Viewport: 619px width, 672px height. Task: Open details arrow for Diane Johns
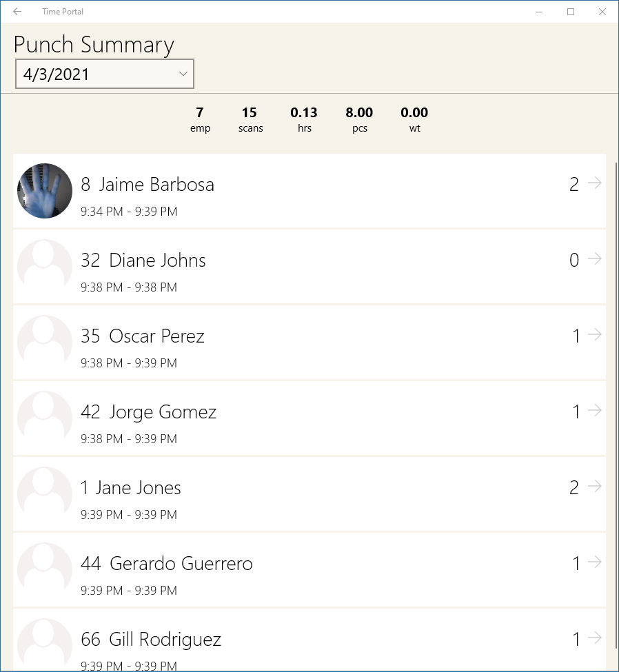pyautogui.click(x=595, y=259)
